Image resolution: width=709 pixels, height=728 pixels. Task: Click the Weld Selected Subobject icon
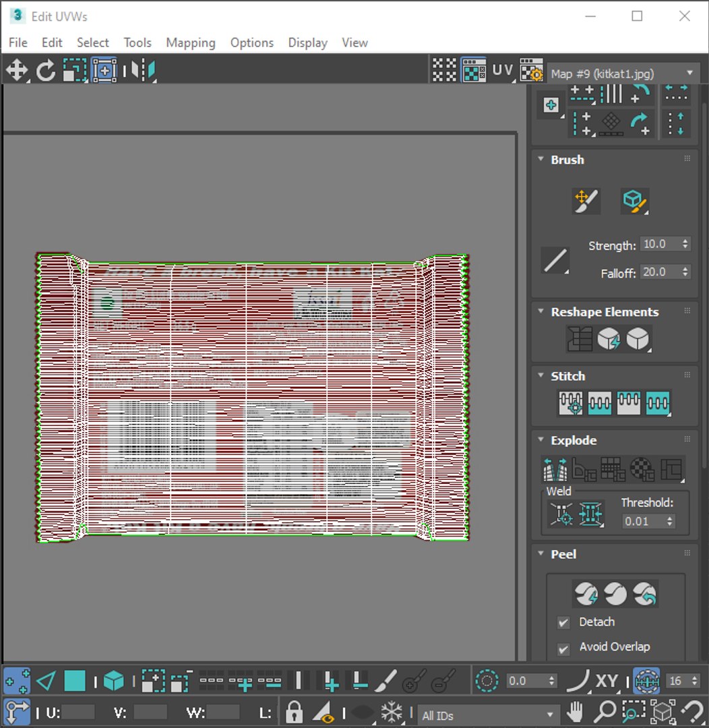pyautogui.click(x=590, y=514)
